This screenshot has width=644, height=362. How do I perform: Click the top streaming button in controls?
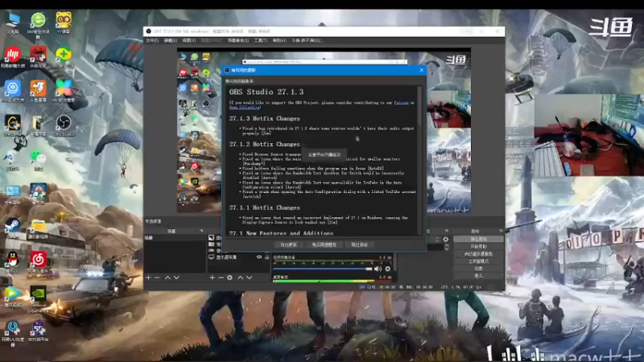pos(478,239)
